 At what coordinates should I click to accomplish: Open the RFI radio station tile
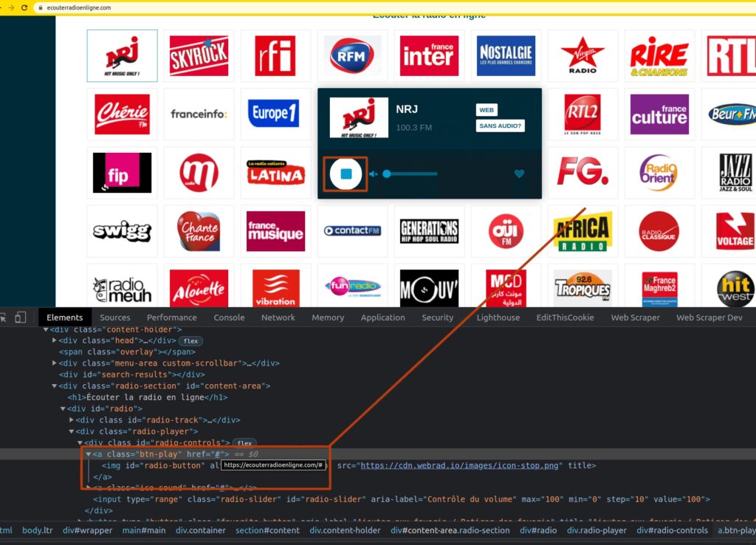(275, 55)
